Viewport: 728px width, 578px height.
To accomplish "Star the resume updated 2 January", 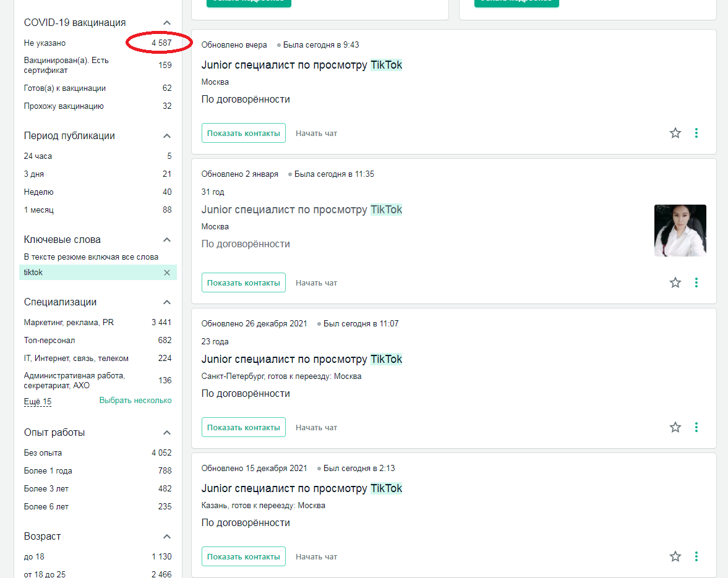I will pyautogui.click(x=675, y=283).
